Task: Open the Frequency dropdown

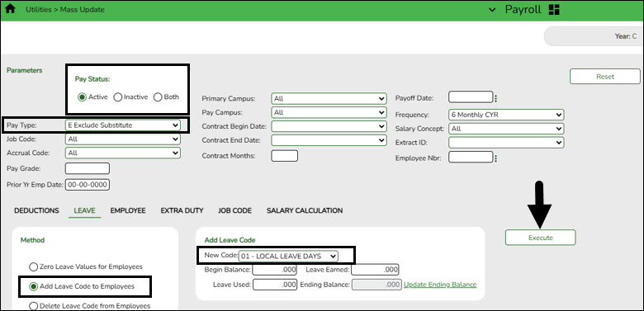Action: coord(506,115)
